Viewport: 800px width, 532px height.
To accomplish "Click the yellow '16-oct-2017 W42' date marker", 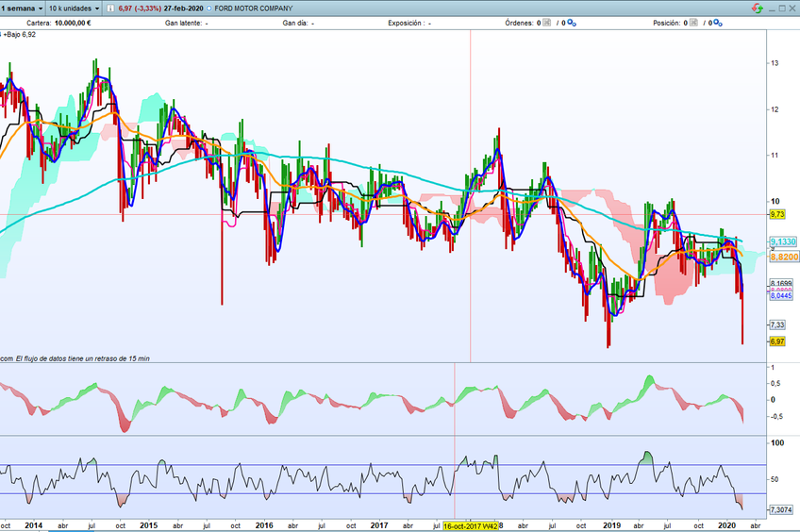I will coord(470,526).
